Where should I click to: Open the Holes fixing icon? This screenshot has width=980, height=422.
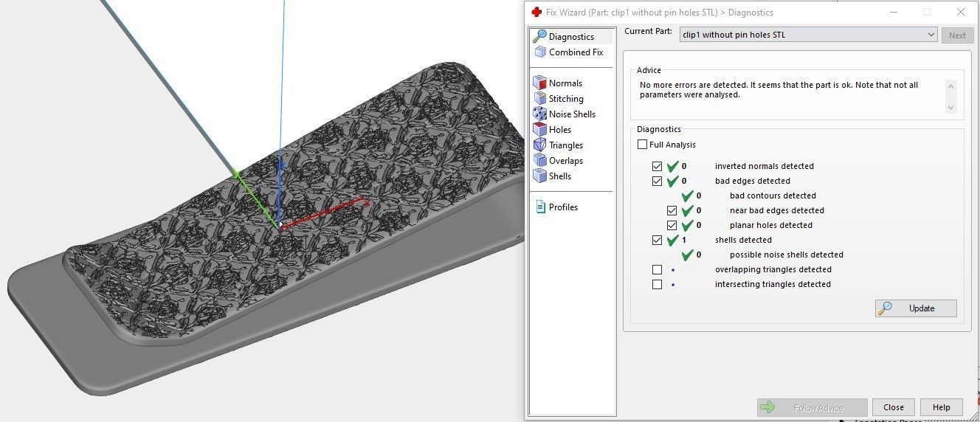[539, 129]
